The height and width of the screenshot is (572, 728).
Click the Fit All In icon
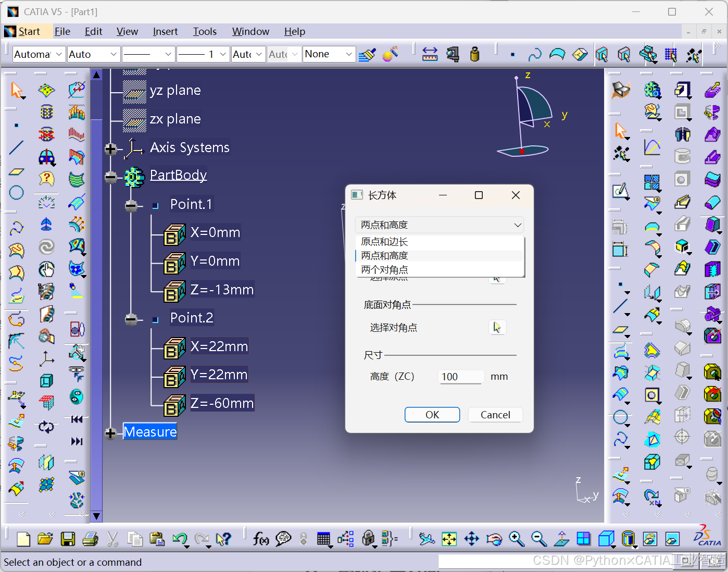(449, 539)
